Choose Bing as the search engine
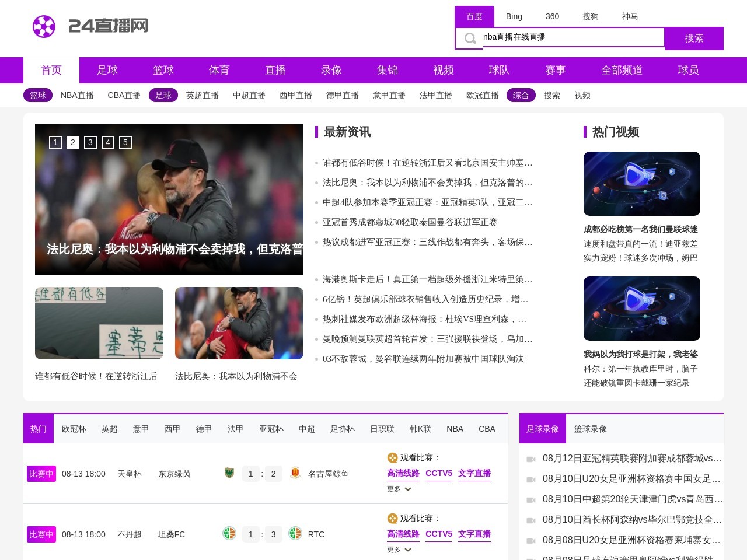The width and height of the screenshot is (747, 560). 514,16
